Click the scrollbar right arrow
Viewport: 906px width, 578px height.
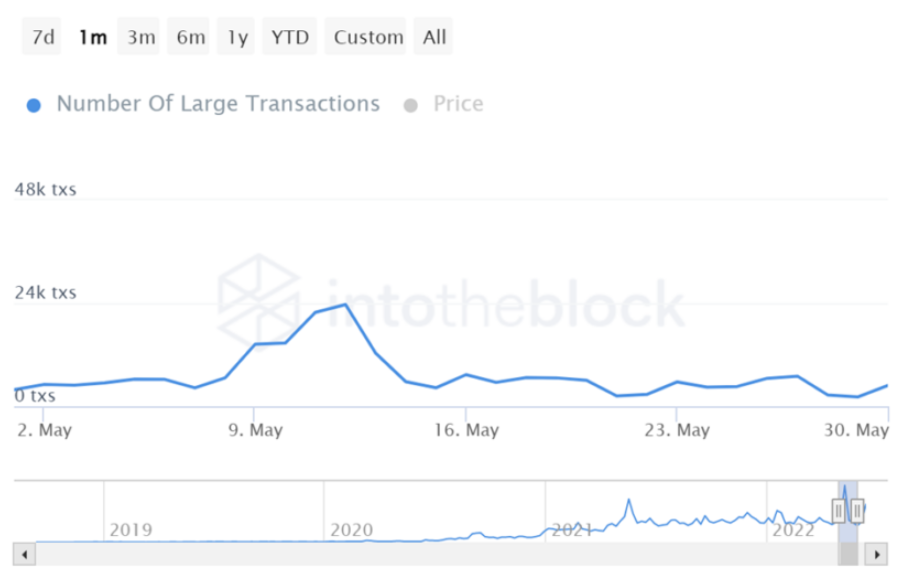coord(877,552)
